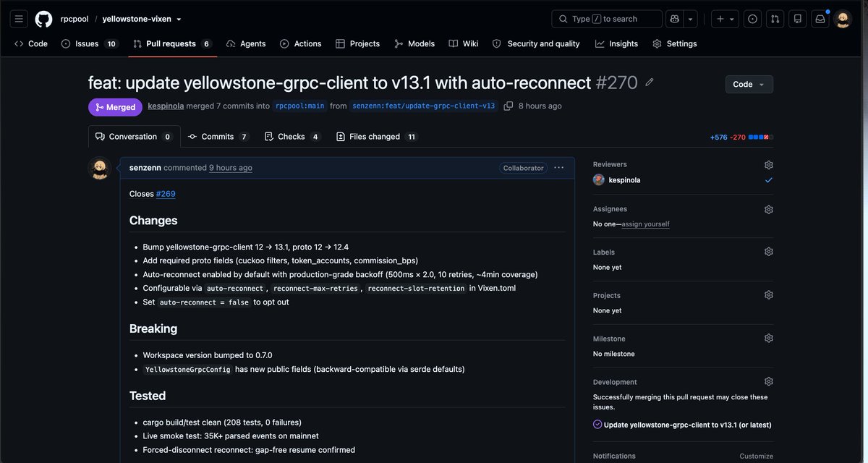Open the Wiki tab

click(464, 43)
